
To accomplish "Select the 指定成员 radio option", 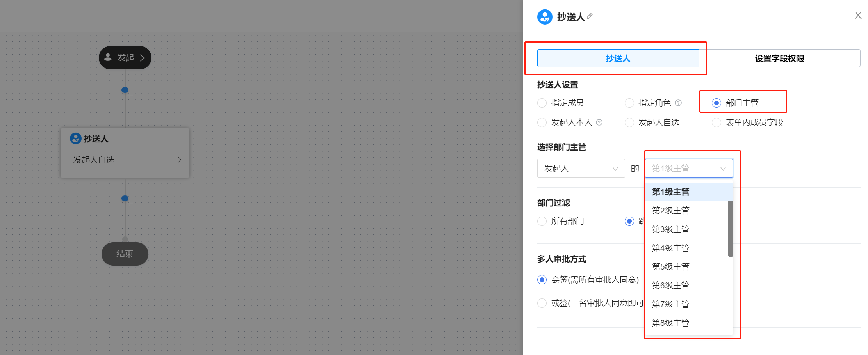I will click(542, 103).
